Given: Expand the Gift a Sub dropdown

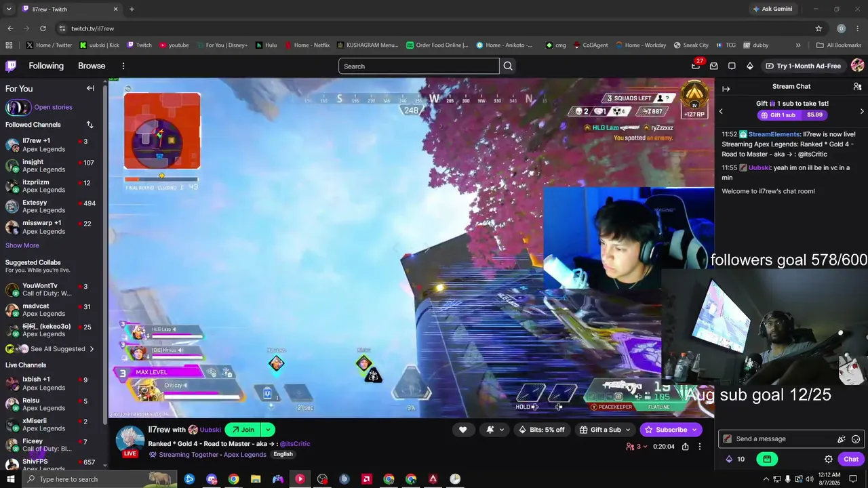Looking at the screenshot, I should [x=628, y=430].
